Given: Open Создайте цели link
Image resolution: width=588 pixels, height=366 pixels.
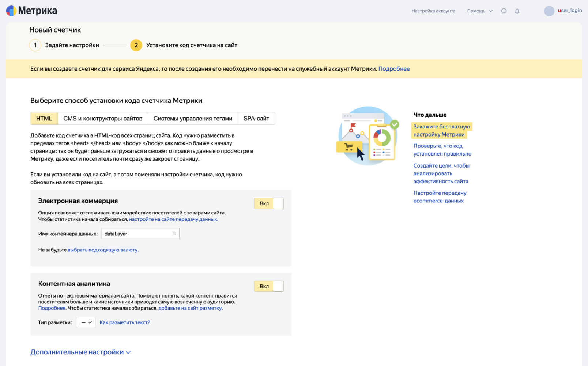Looking at the screenshot, I should (441, 173).
